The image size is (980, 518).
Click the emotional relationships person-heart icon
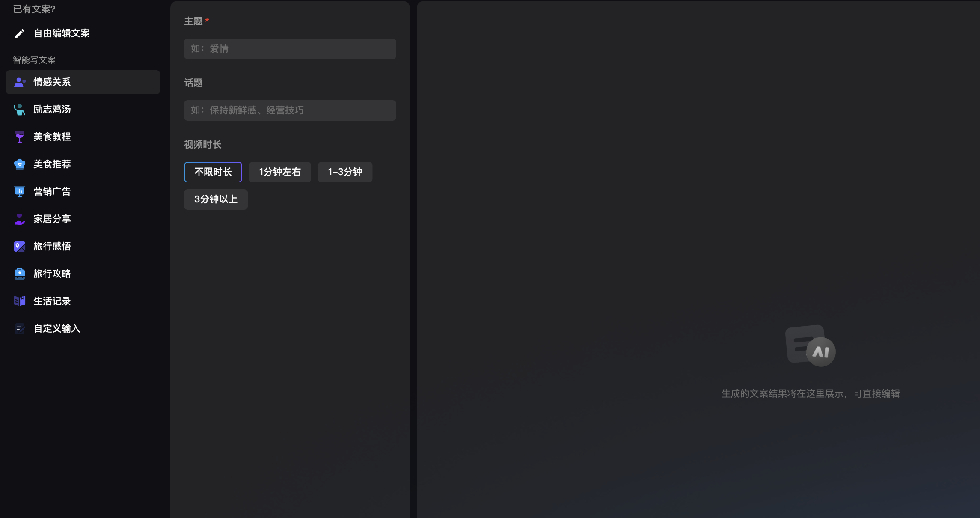click(20, 82)
